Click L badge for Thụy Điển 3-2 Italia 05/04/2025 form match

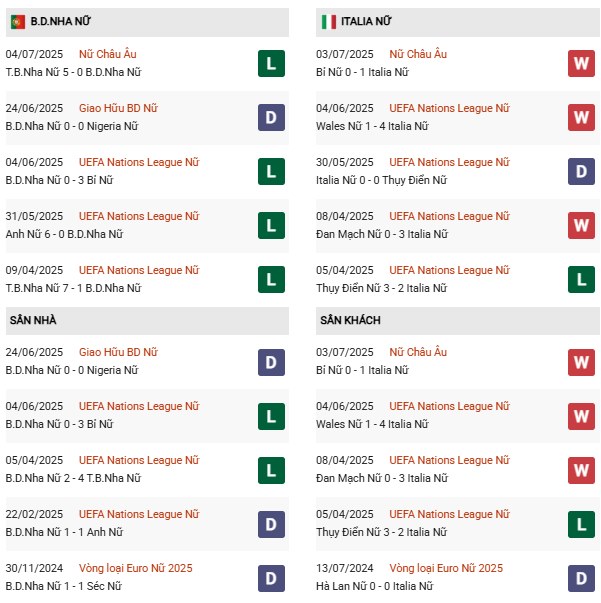pos(582,280)
